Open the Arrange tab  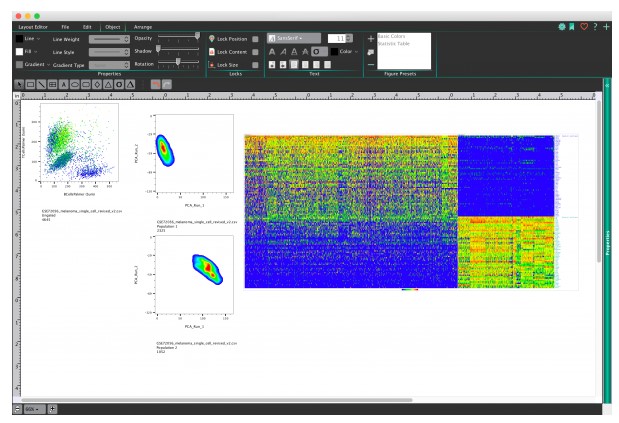143,27
